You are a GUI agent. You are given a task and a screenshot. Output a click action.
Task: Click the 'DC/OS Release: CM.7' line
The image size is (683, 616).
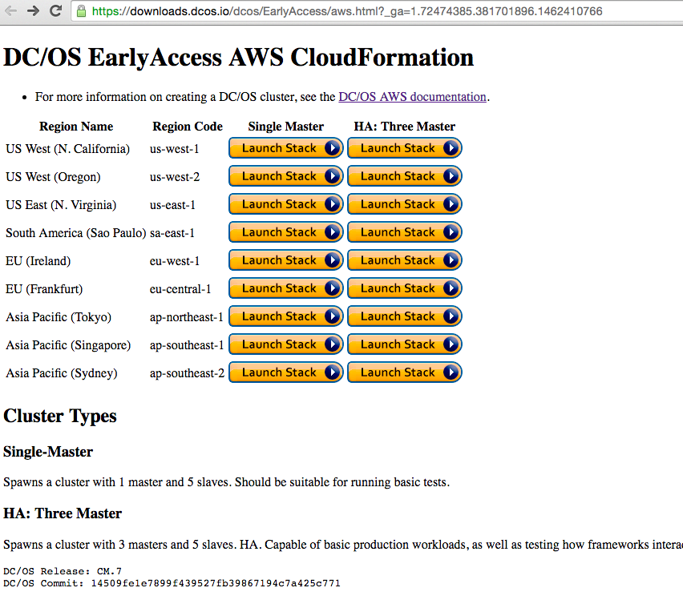click(63, 570)
